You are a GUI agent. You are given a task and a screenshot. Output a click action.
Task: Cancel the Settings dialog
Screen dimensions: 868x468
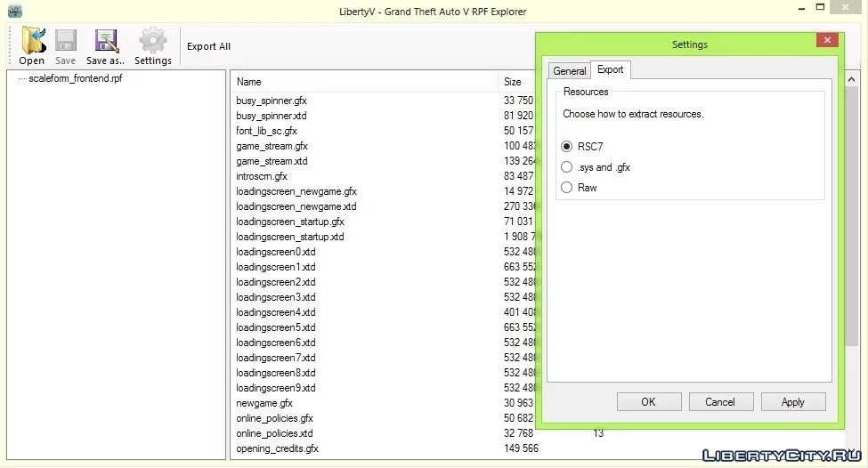pos(721,402)
